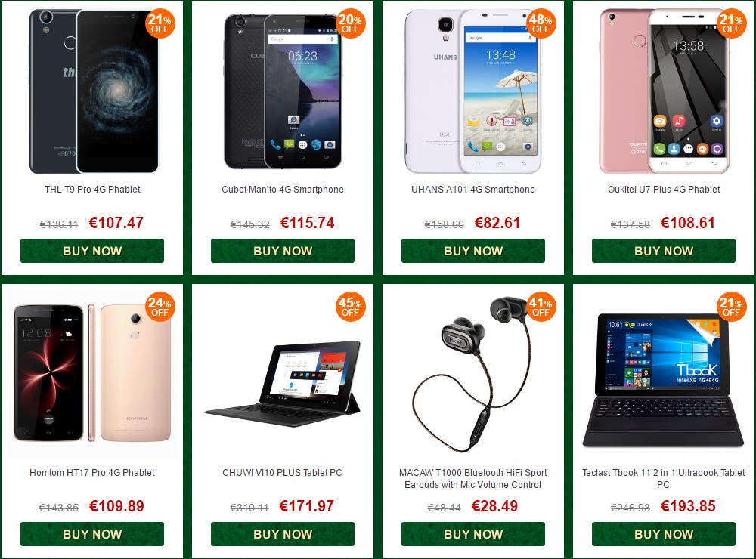Click the 21% OFF badge on THL T9 Pro
Screen dimensions: 756x559
160,23
